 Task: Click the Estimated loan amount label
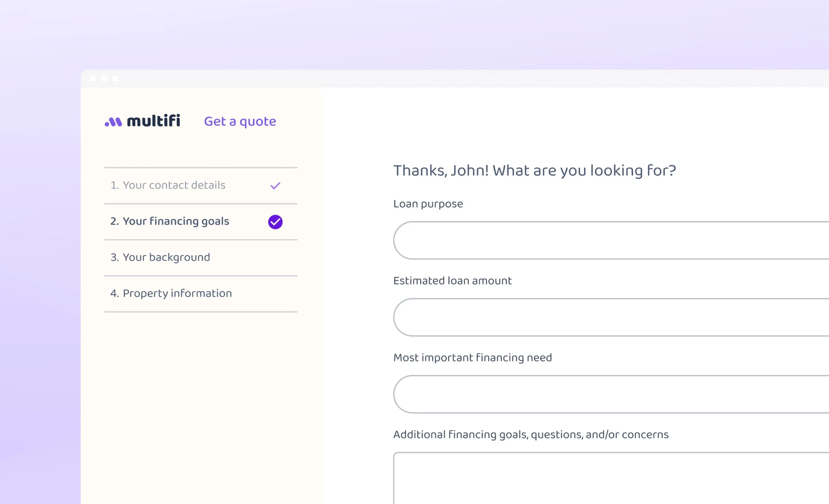tap(452, 281)
